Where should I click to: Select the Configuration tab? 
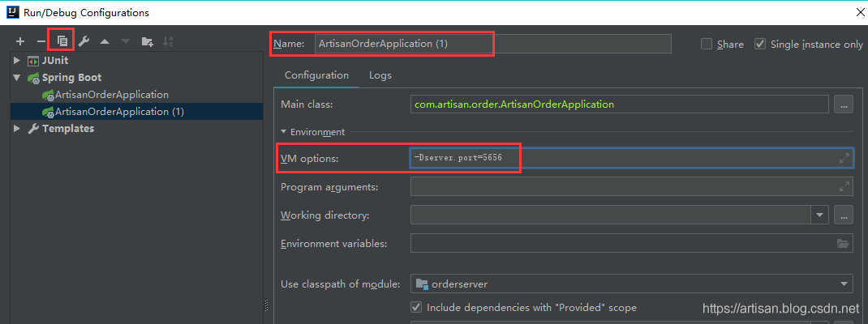[316, 75]
